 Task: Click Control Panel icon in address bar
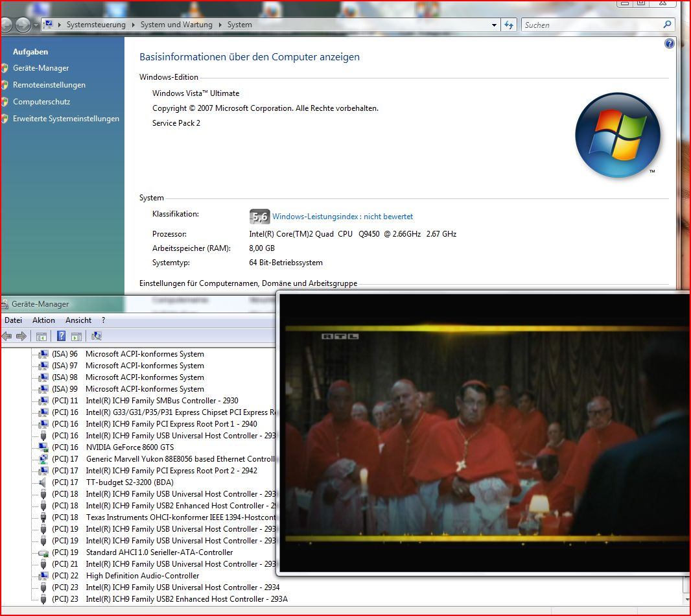click(49, 24)
